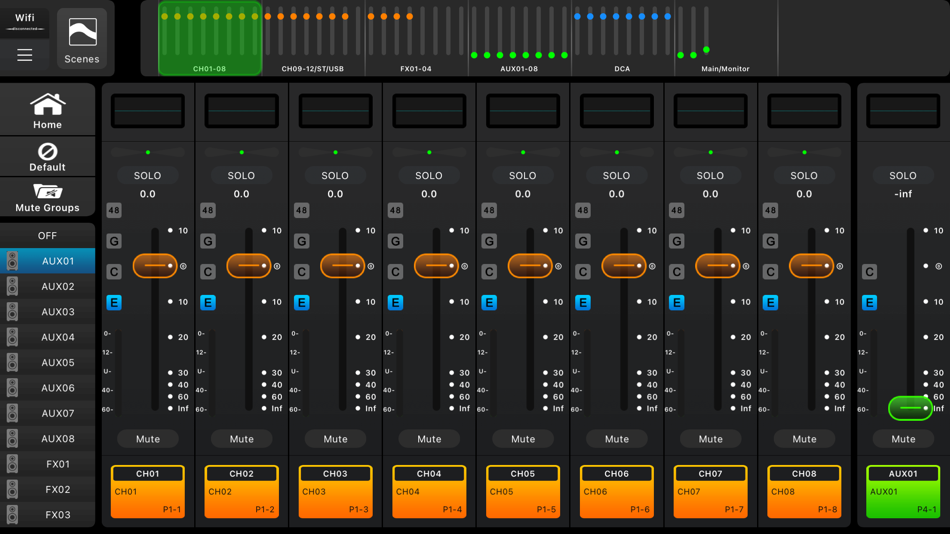
Task: Switch to AUX01-08 fader bank
Action: [519, 38]
